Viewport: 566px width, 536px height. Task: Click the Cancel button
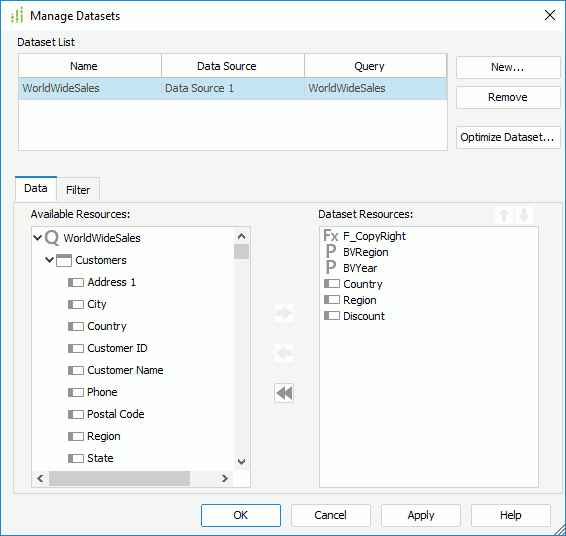tap(331, 515)
